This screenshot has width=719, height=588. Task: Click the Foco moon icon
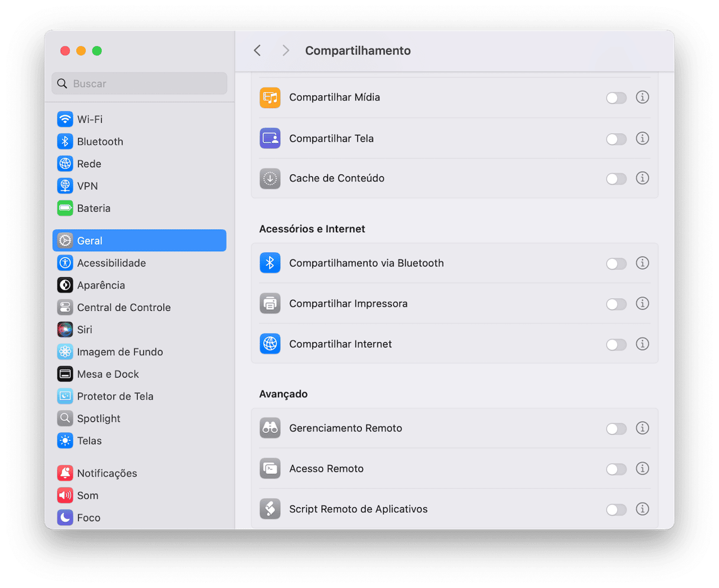(x=65, y=518)
